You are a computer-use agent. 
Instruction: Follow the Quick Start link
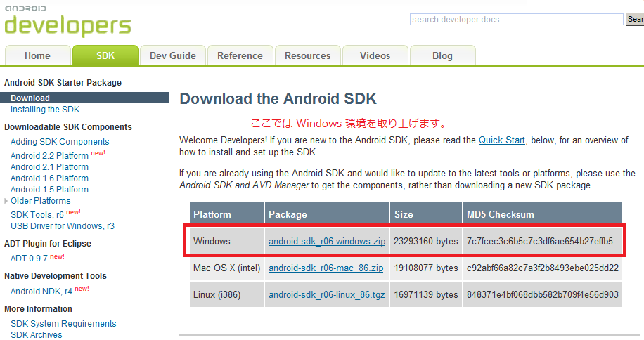(501, 140)
